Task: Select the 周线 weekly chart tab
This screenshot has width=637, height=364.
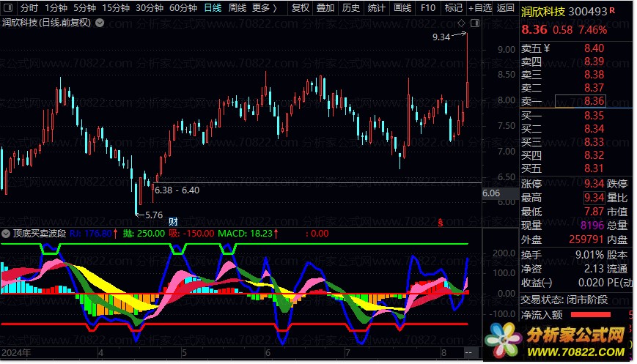Action: [238, 8]
